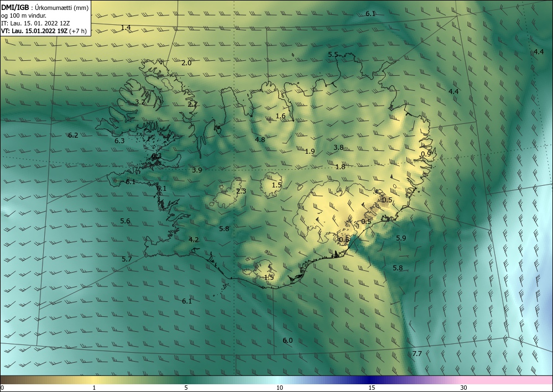Click the '0' tick label on the colour scale
Screen dimensions: 553x392
[x=2, y=388]
